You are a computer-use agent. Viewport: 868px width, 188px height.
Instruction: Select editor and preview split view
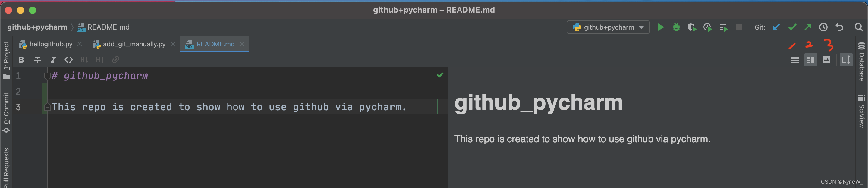point(811,60)
